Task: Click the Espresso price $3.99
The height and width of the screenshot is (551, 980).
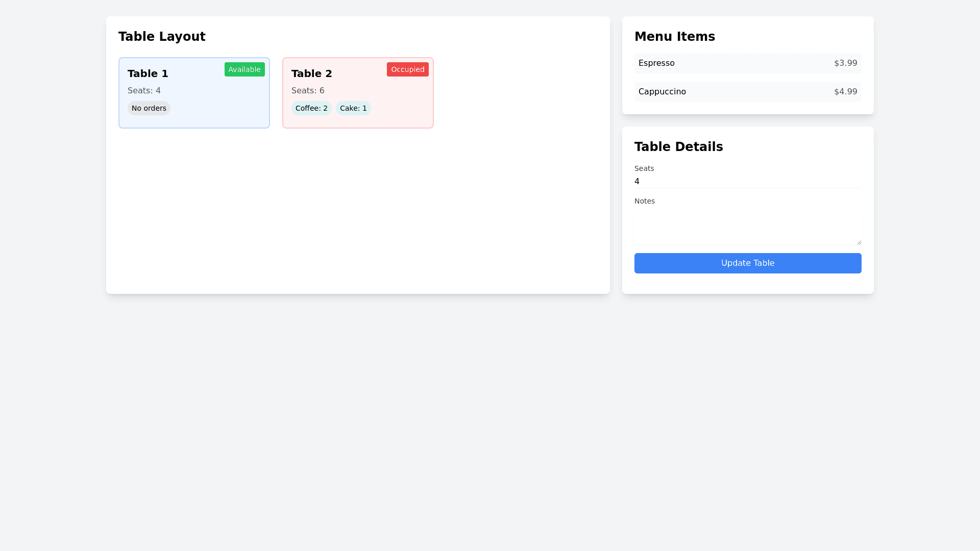Action: point(845,63)
